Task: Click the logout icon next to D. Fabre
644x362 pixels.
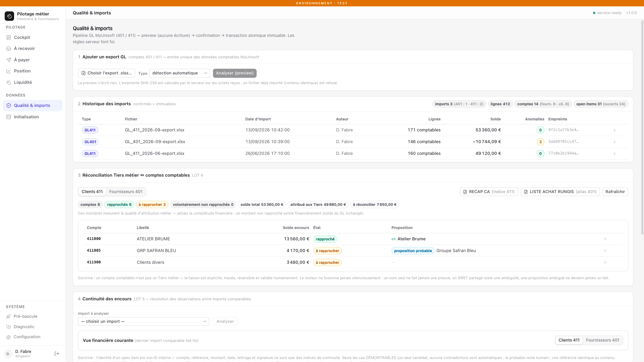Action: click(57, 354)
